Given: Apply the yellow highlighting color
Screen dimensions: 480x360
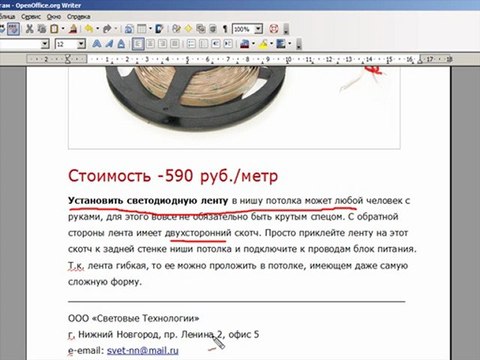Looking at the screenshot, I should [263, 44].
